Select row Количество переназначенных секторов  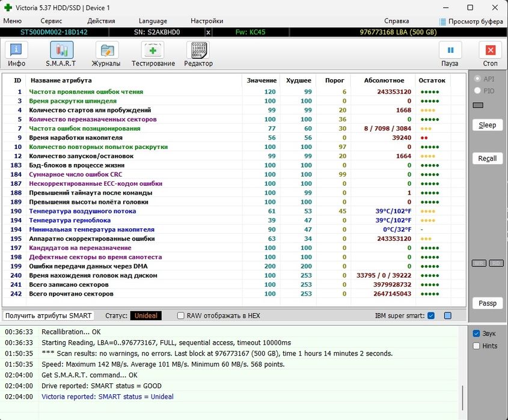(x=234, y=120)
